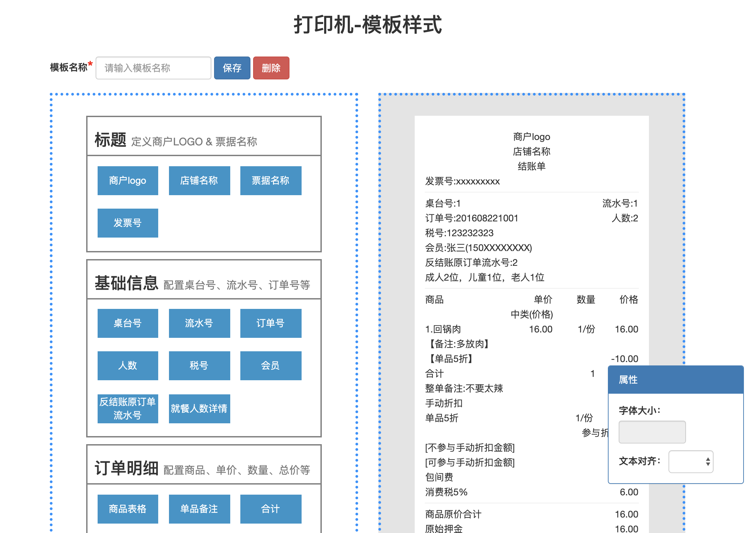Choose the 人数 field tile

coord(128,366)
